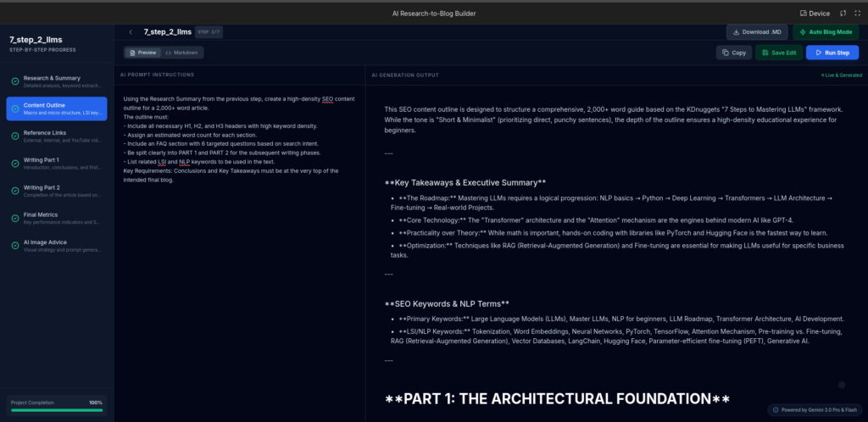Viewport: 868px width, 422px height.
Task: Click the AI GENERATION OUTPUT panel label
Action: pyautogui.click(x=404, y=75)
